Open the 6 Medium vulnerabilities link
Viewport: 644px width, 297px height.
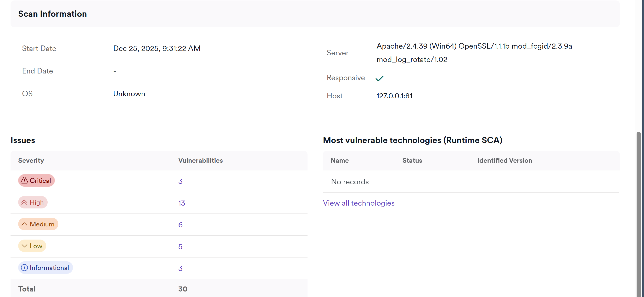pyautogui.click(x=180, y=225)
